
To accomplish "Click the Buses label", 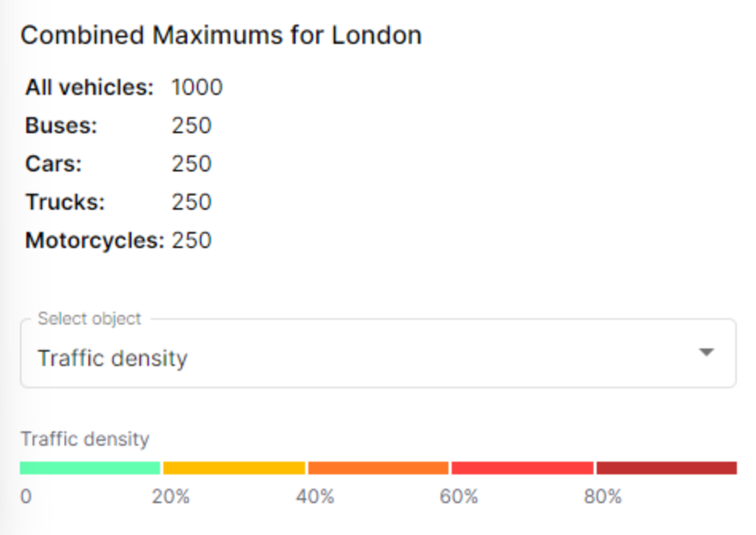I will point(61,125).
